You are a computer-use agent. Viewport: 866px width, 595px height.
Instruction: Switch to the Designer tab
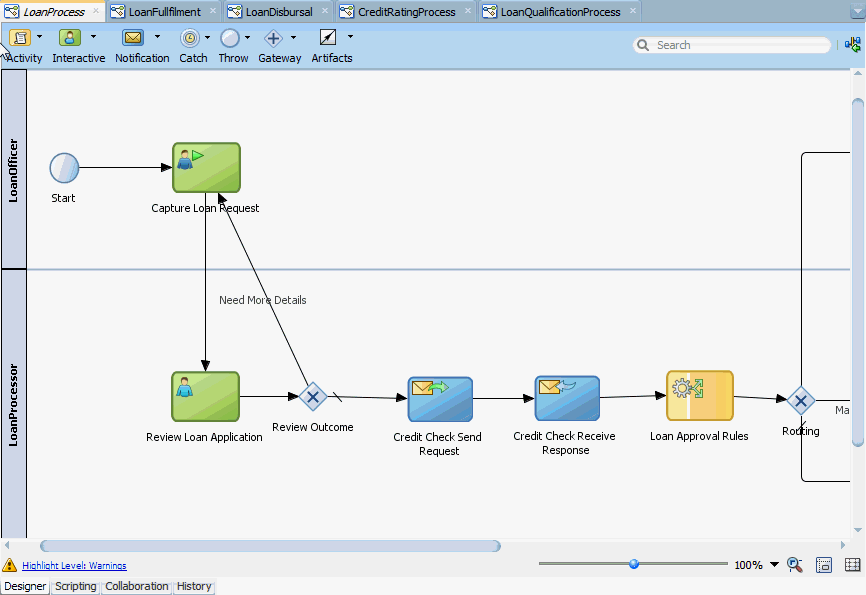point(25,586)
